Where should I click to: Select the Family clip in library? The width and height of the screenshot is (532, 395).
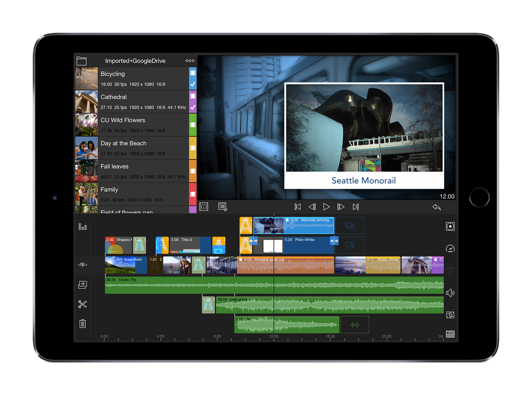136,194
